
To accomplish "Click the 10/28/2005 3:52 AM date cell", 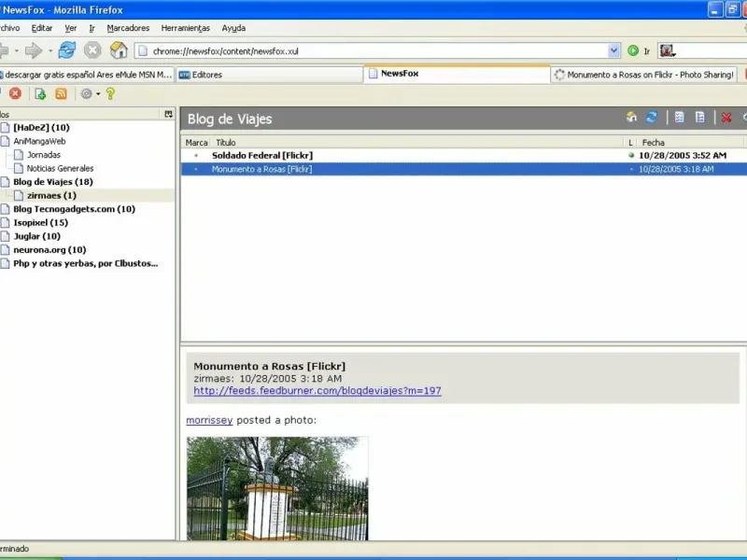I will (x=683, y=155).
